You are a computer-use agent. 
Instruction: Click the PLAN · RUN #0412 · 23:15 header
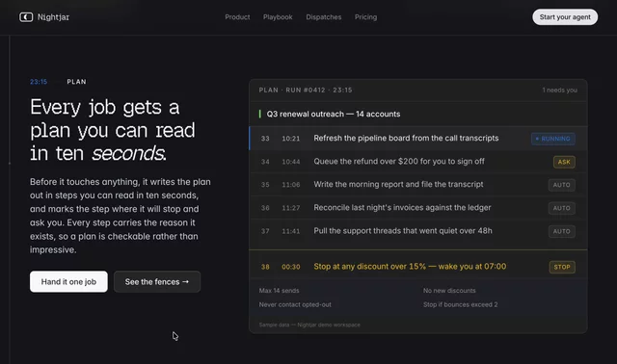coord(306,90)
